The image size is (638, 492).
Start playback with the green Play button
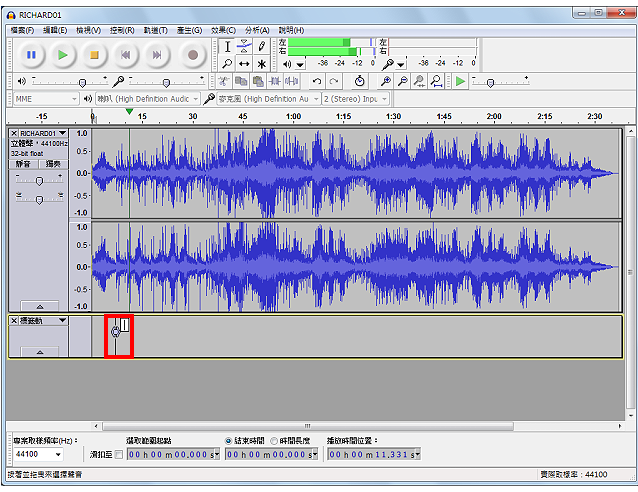pos(63,55)
